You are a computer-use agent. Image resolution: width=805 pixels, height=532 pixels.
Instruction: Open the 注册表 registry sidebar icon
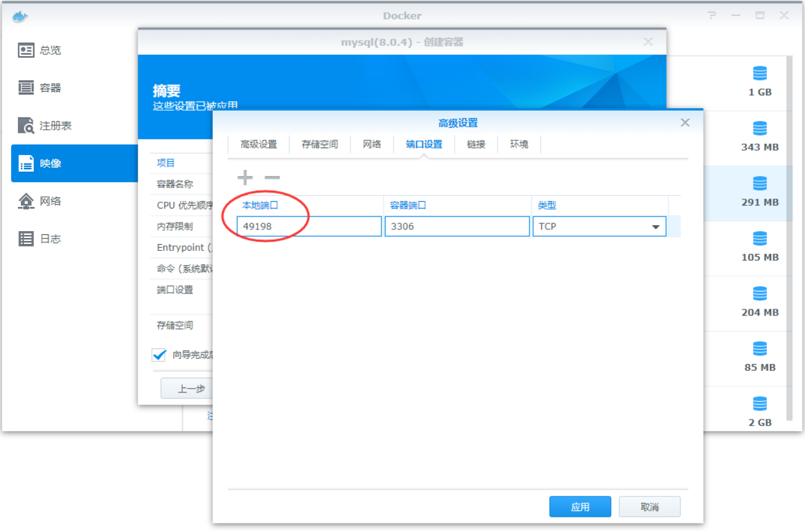pos(26,125)
